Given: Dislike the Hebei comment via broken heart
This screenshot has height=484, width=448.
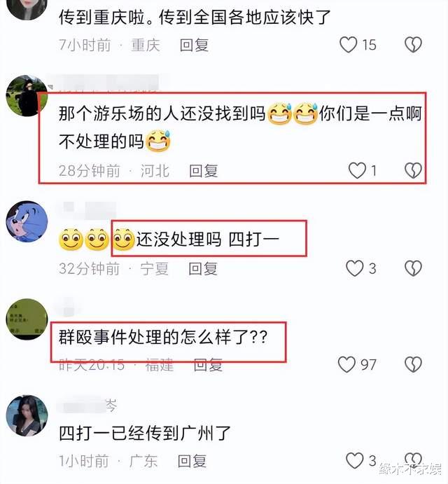Looking at the screenshot, I should [x=413, y=171].
